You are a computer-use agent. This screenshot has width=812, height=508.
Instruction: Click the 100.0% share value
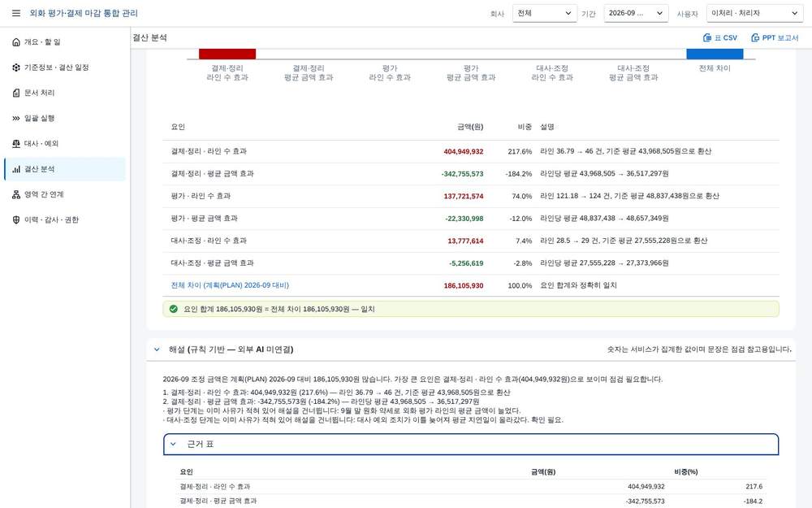click(x=520, y=285)
